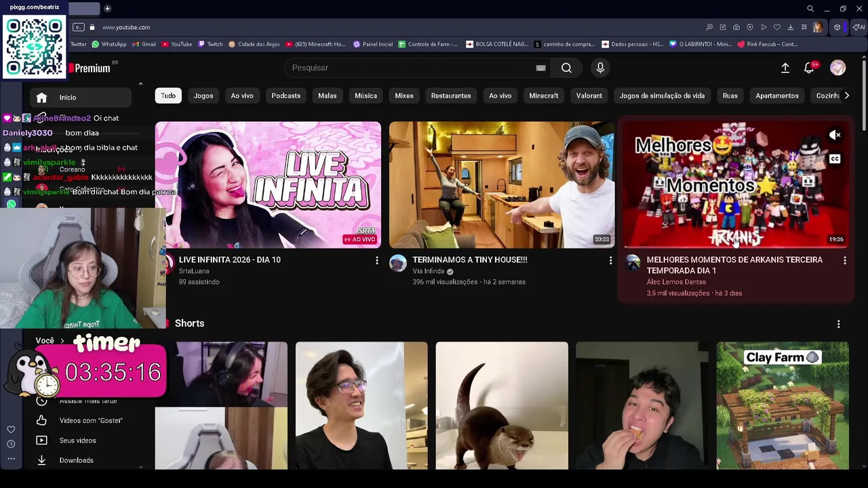Open the otter short thumbnail
This screenshot has height=488, width=868.
[502, 405]
